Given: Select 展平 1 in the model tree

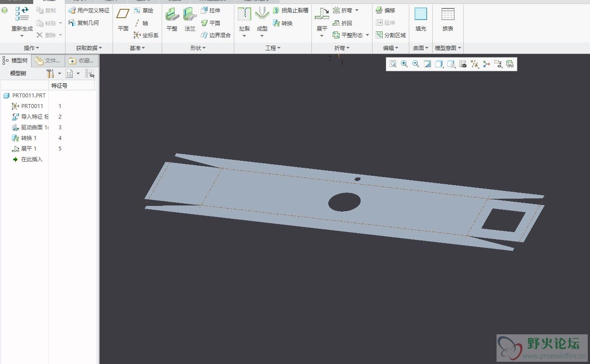Looking at the screenshot, I should 24,148.
